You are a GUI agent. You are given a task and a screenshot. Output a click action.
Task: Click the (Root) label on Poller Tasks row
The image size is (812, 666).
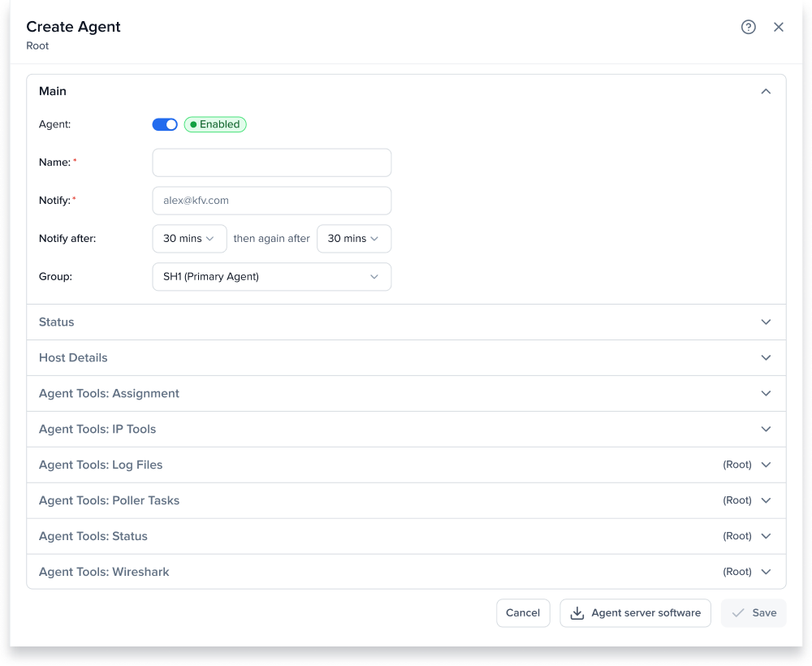(737, 501)
